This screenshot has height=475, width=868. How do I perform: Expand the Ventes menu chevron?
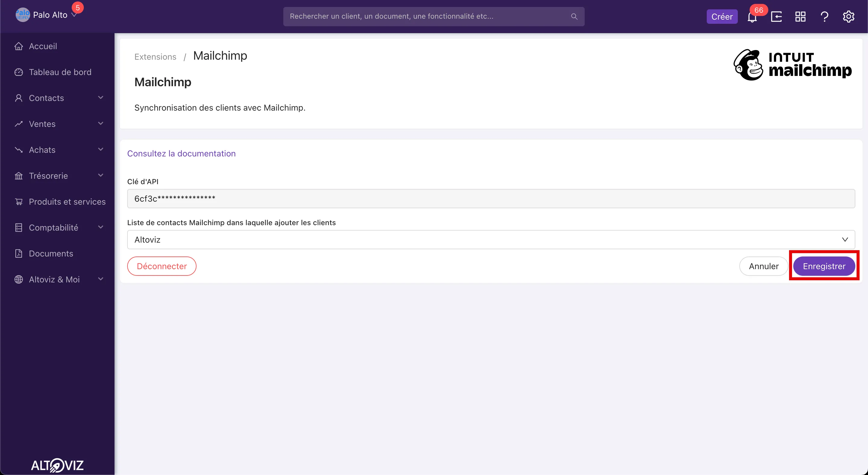[100, 124]
